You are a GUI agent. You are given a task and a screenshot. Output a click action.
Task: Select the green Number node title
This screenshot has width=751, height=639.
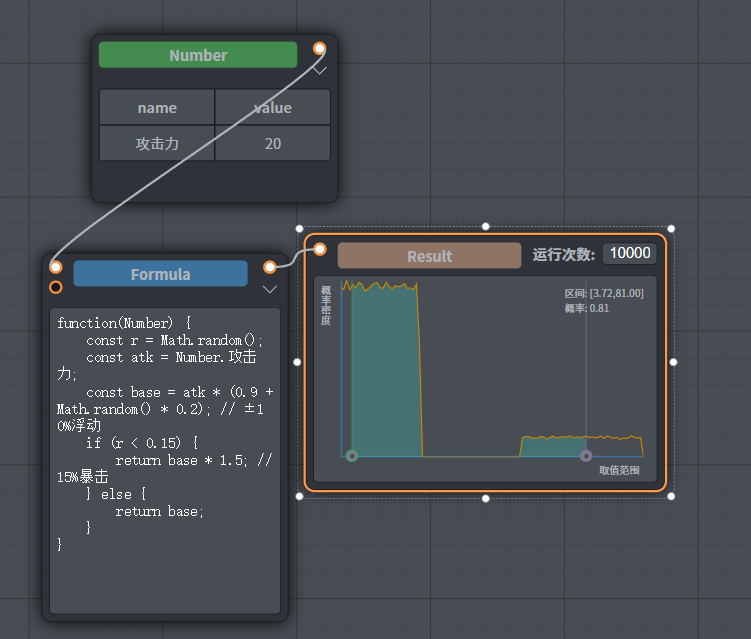(x=198, y=55)
